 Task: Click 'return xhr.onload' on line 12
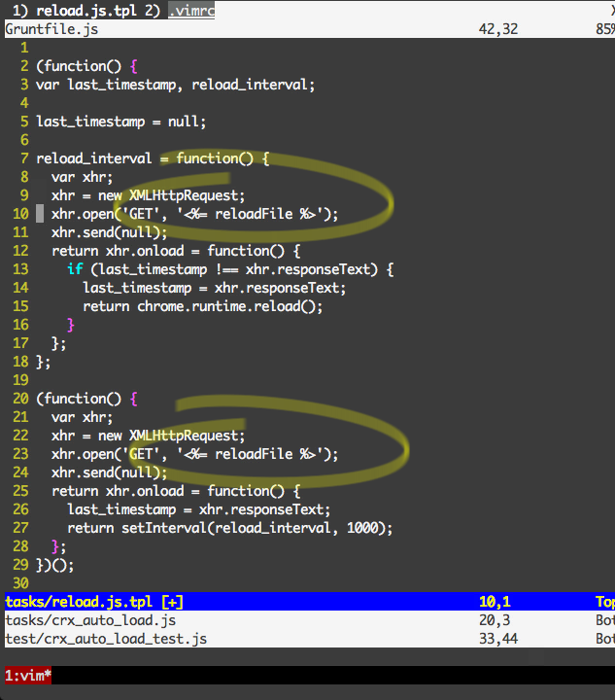click(118, 251)
